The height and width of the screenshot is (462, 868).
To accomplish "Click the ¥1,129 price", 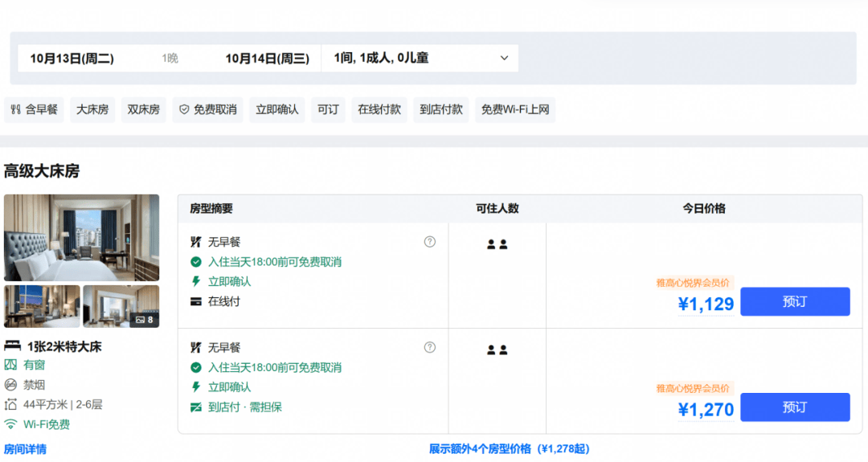I will (x=706, y=304).
